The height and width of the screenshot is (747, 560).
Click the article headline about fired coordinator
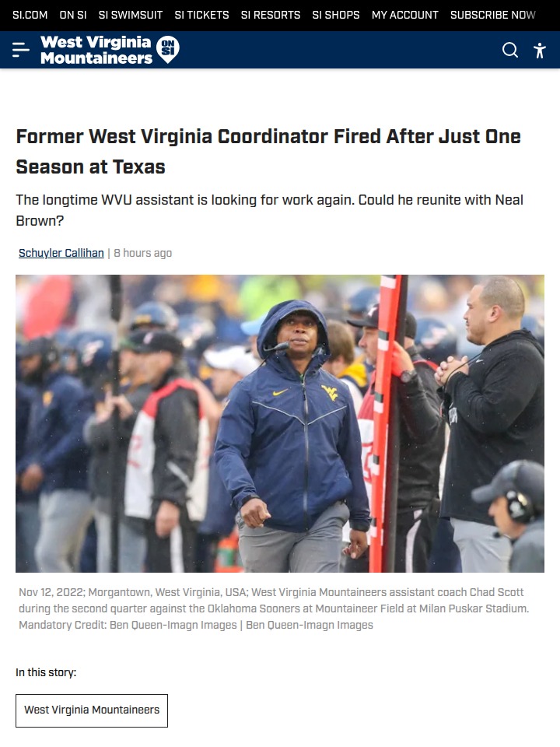[268, 152]
